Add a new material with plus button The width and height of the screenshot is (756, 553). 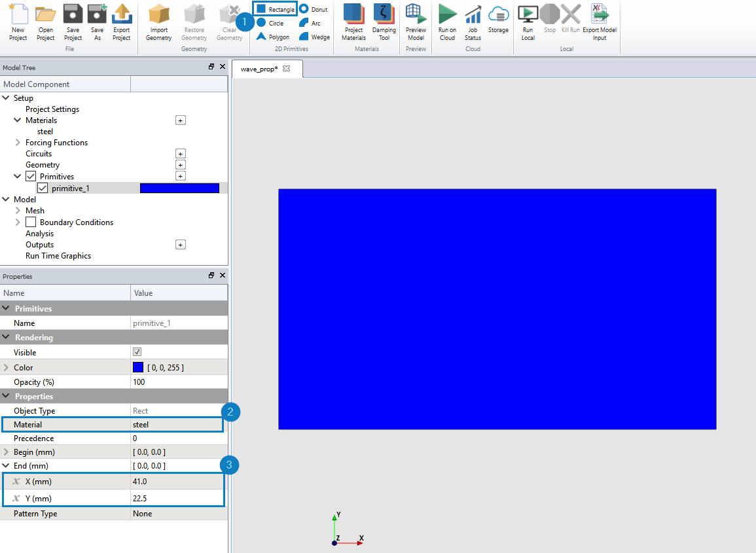click(x=180, y=120)
